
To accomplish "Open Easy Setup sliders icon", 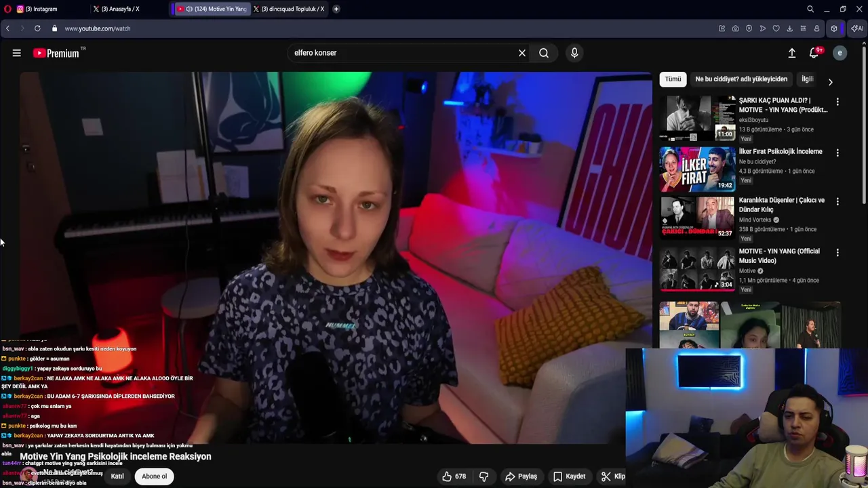I will [x=804, y=28].
